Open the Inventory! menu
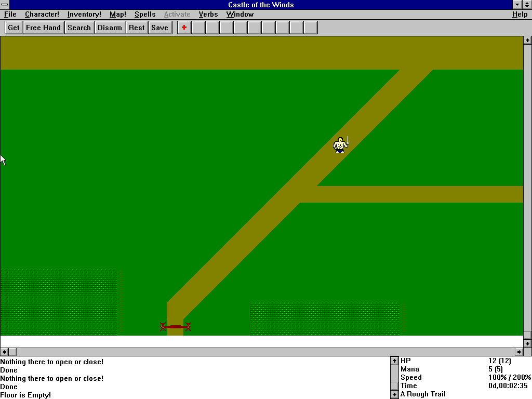The image size is (532, 399). pyautogui.click(x=84, y=14)
